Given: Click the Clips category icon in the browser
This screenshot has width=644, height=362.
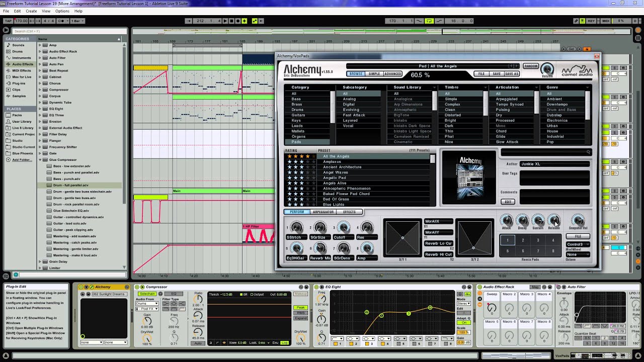Looking at the screenshot, I should [8, 89].
